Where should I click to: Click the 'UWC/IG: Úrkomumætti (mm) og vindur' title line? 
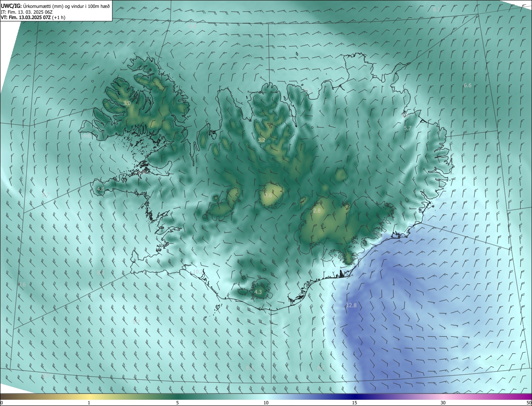pos(55,6)
